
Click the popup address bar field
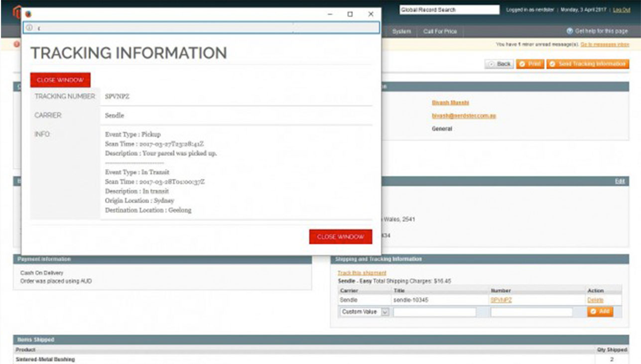coord(199,28)
